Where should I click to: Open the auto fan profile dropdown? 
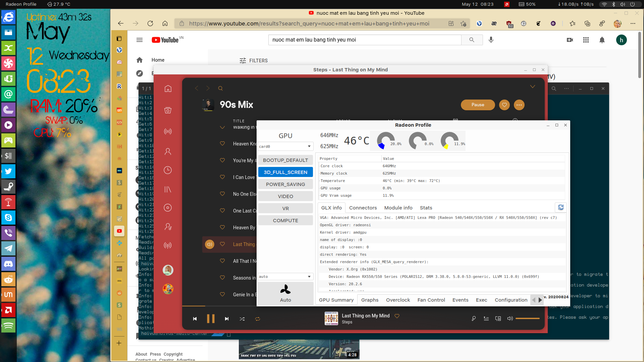[x=285, y=277]
